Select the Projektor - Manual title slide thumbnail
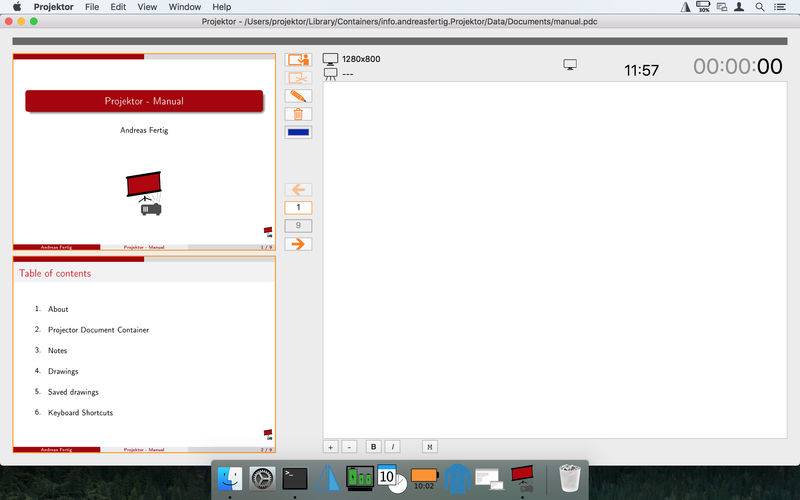800x500 pixels. 144,152
